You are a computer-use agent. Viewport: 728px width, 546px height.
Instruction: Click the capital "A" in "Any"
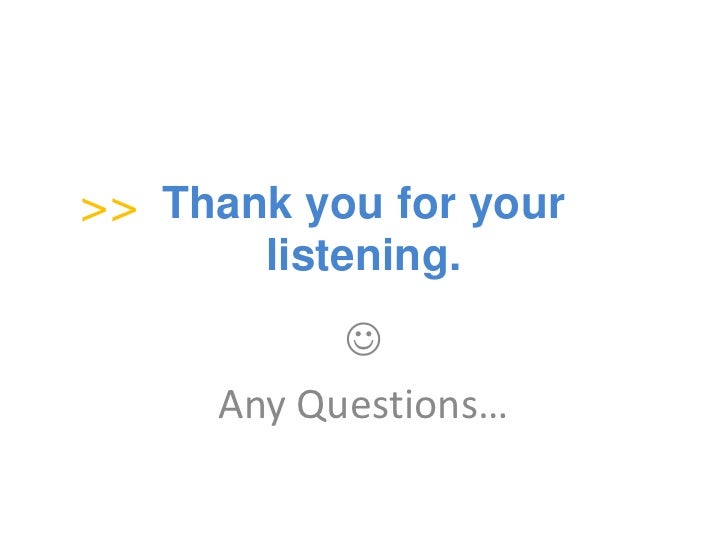[232, 404]
